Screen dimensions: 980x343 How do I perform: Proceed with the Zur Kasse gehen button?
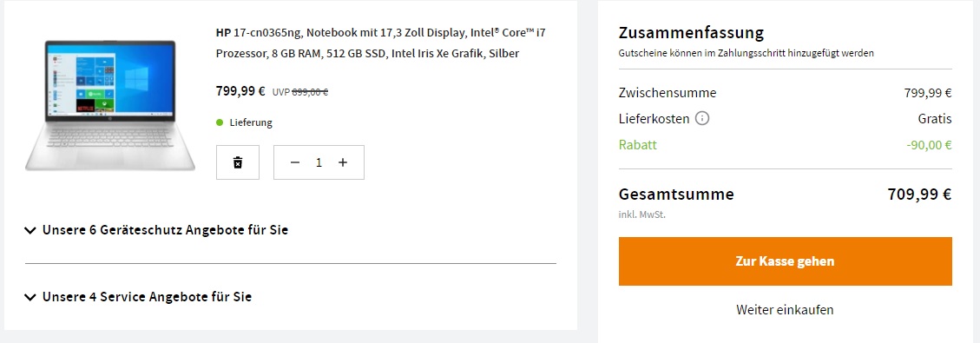pyautogui.click(x=785, y=261)
